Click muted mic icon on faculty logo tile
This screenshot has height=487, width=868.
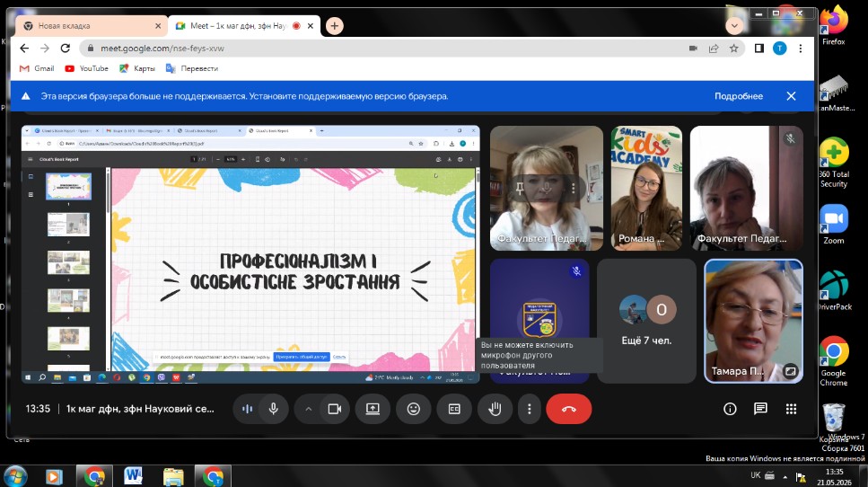[576, 271]
